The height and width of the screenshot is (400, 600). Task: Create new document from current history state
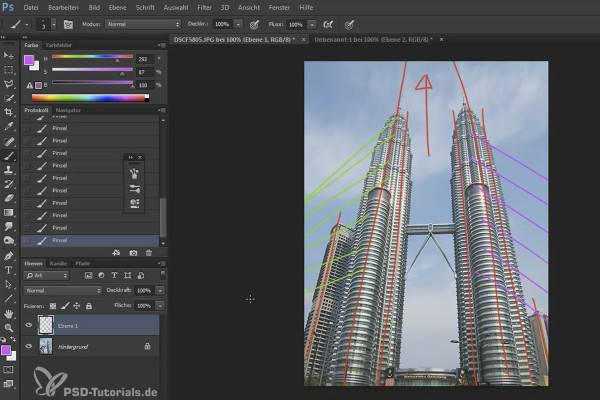(116, 253)
